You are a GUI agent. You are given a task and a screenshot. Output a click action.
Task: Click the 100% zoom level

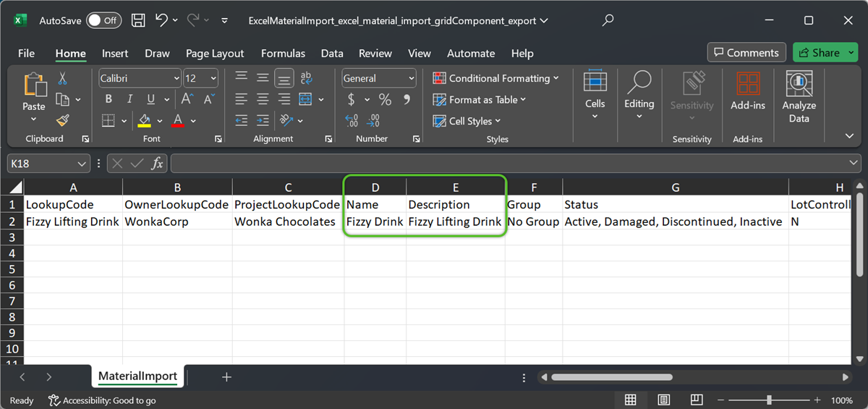pos(842,400)
